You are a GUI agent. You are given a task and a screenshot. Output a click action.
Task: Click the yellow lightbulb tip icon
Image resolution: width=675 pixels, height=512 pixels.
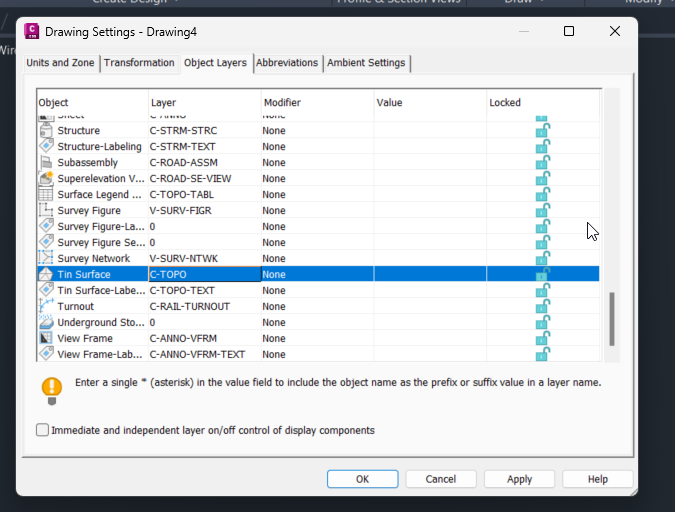click(52, 388)
